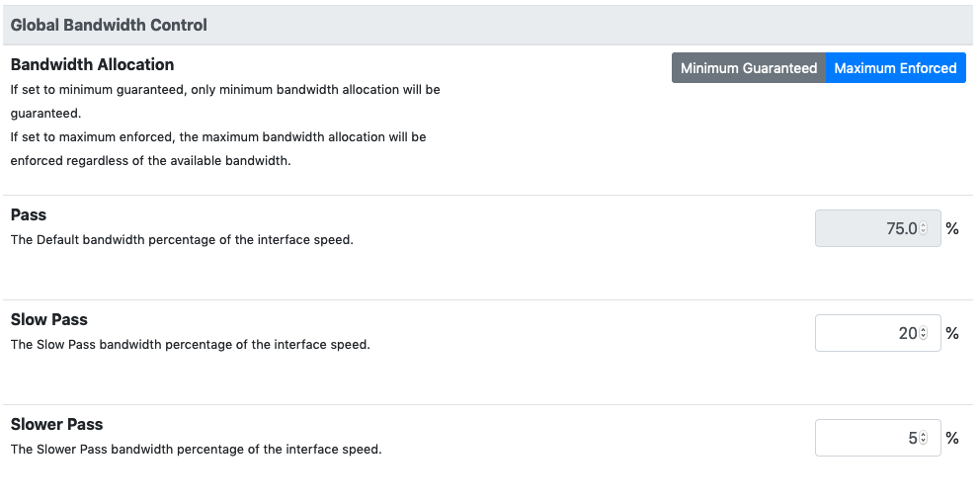
Task: Decrement Slow Pass using the down arrow
Action: [x=924, y=336]
